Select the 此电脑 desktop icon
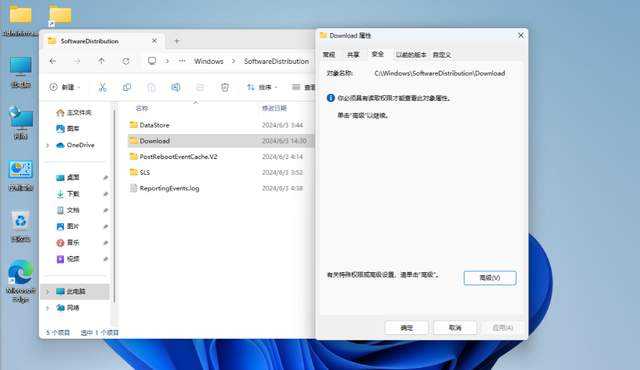This screenshot has height=370, width=640. [x=20, y=72]
